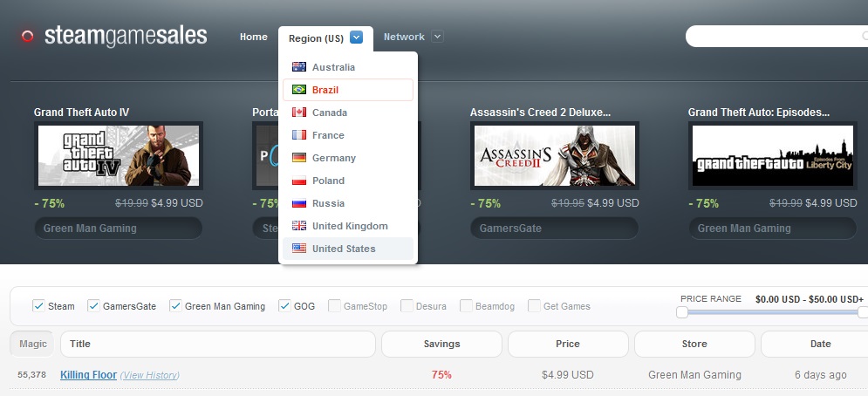Click the Germany flag icon

tap(299, 158)
